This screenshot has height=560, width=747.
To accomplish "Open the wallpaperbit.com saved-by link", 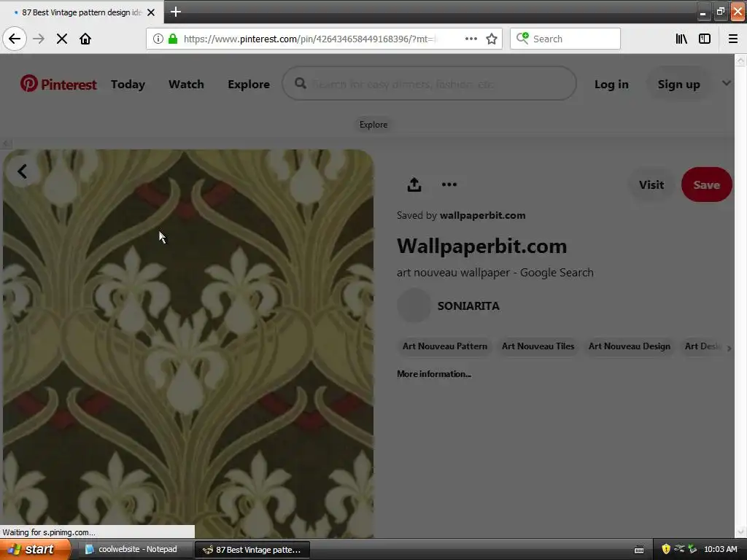I will (482, 215).
